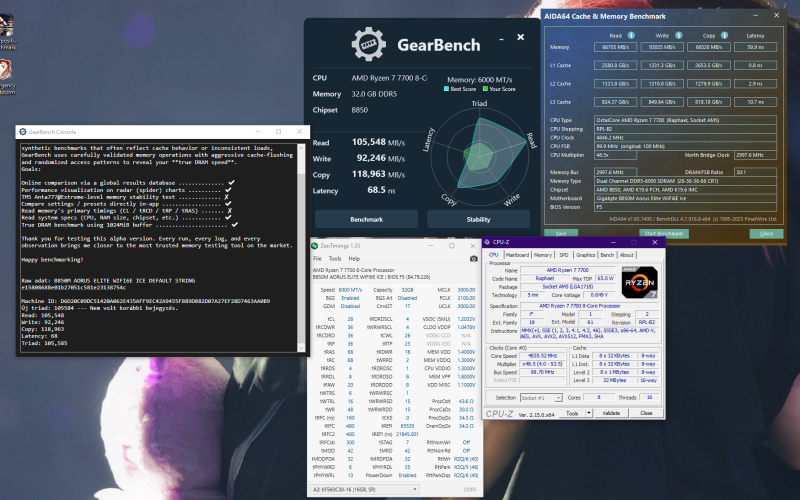Image resolution: width=800 pixels, height=500 pixels.
Task: Click the Motherboard field in AIDA64
Action: pos(686,198)
